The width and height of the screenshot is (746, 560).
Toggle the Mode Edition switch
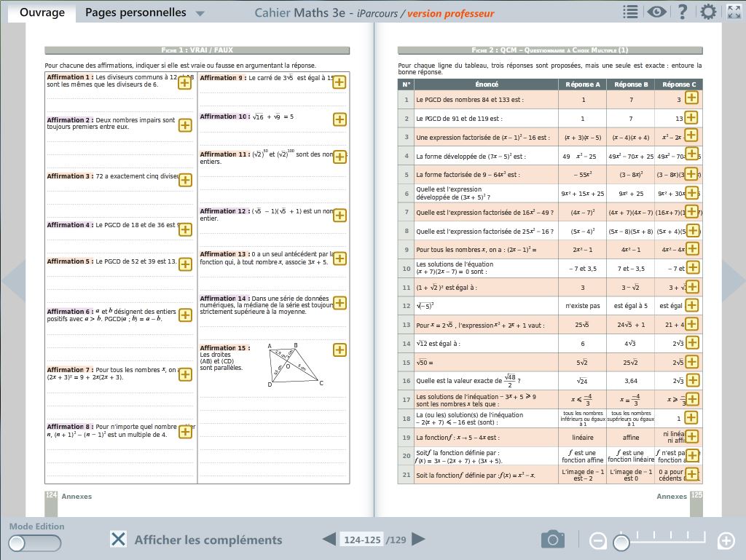pyautogui.click(x=35, y=543)
